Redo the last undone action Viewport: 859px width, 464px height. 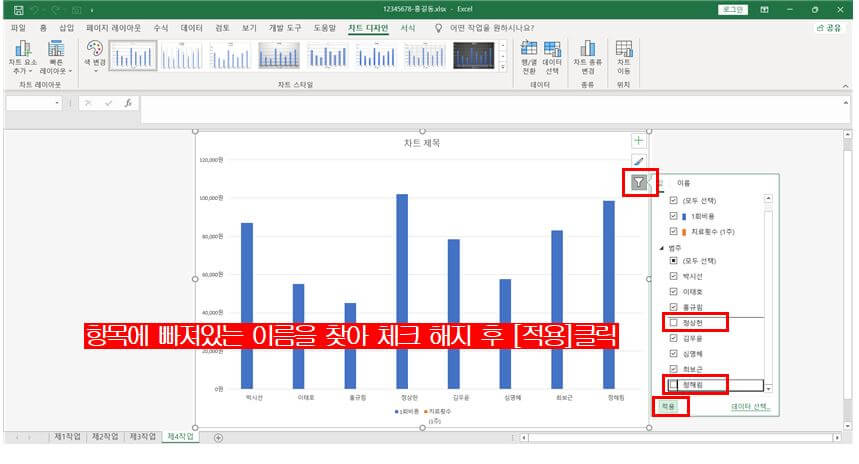(56, 10)
